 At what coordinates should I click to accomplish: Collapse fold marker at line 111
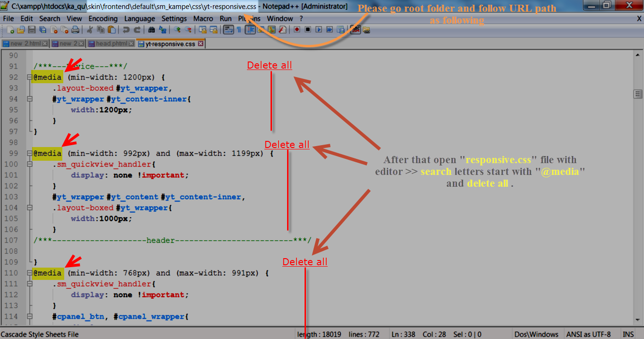point(30,284)
